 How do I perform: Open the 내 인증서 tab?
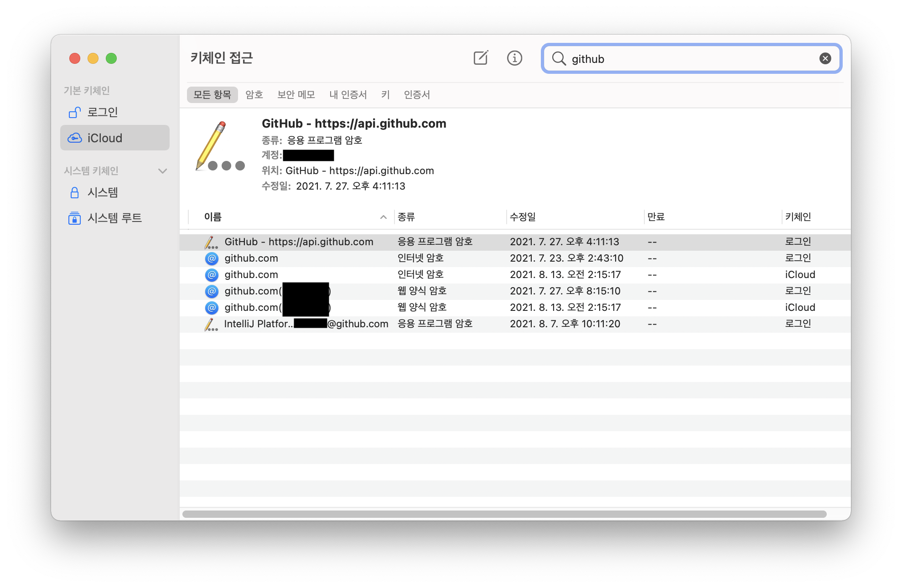point(348,95)
